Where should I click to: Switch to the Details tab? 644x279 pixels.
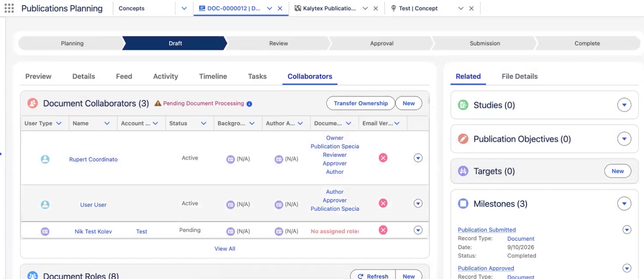pyautogui.click(x=83, y=76)
